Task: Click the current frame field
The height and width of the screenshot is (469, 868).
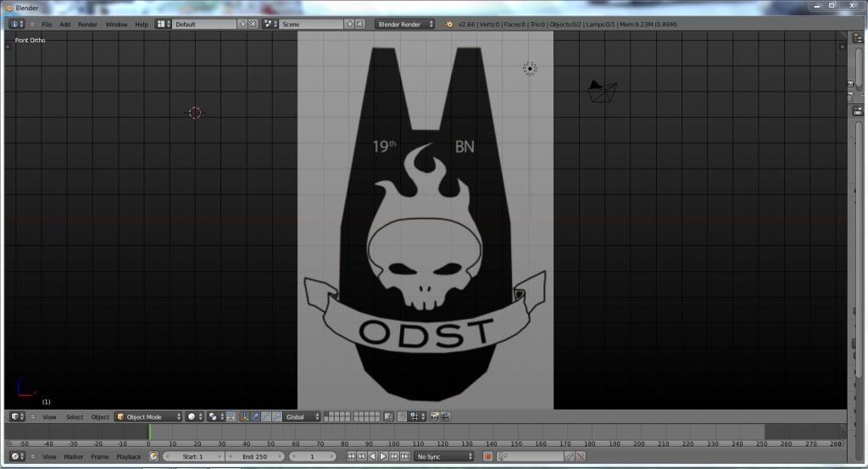Action: click(x=312, y=456)
